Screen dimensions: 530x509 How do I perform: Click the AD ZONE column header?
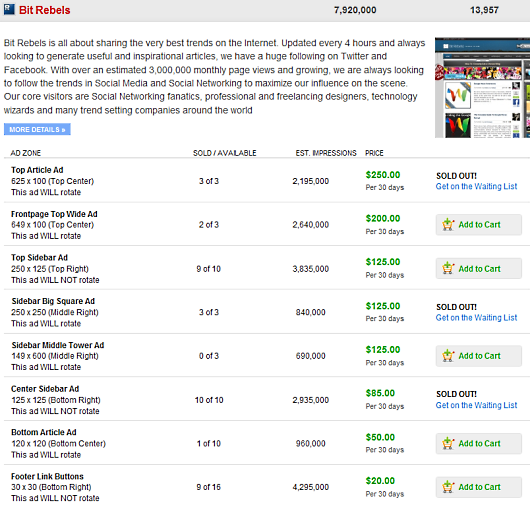[x=26, y=153]
